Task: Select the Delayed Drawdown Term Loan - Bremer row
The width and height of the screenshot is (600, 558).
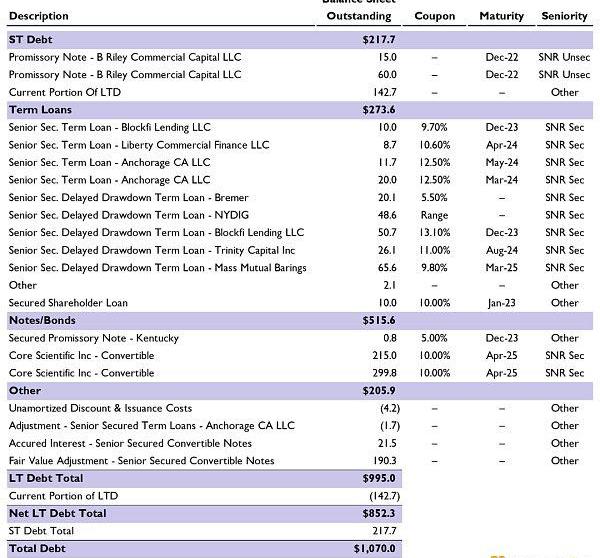Action: click(x=128, y=197)
